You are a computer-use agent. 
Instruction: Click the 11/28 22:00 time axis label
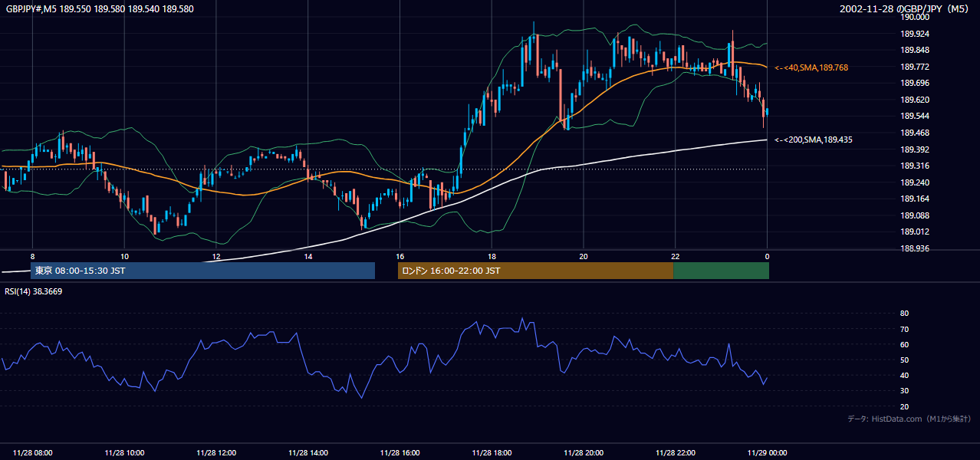676,453
